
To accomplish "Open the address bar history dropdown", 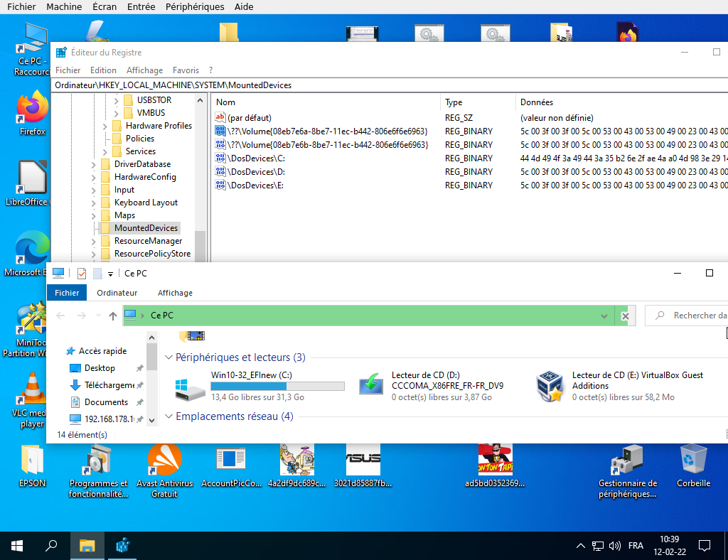I will point(604,316).
